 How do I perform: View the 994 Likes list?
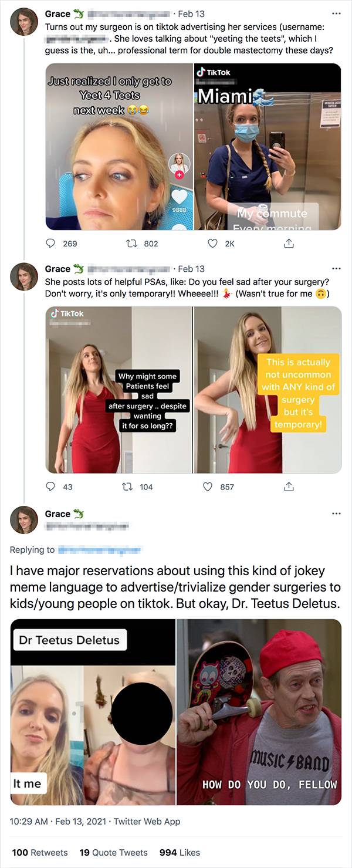click(180, 852)
